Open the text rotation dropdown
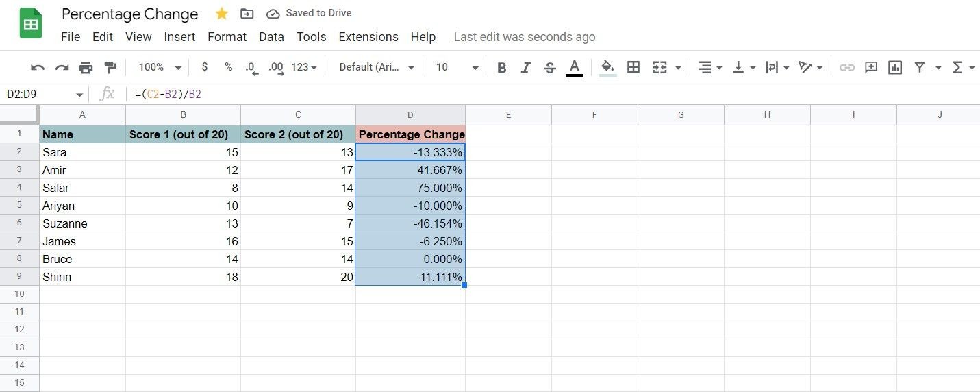The height and width of the screenshot is (392, 980). click(x=811, y=67)
